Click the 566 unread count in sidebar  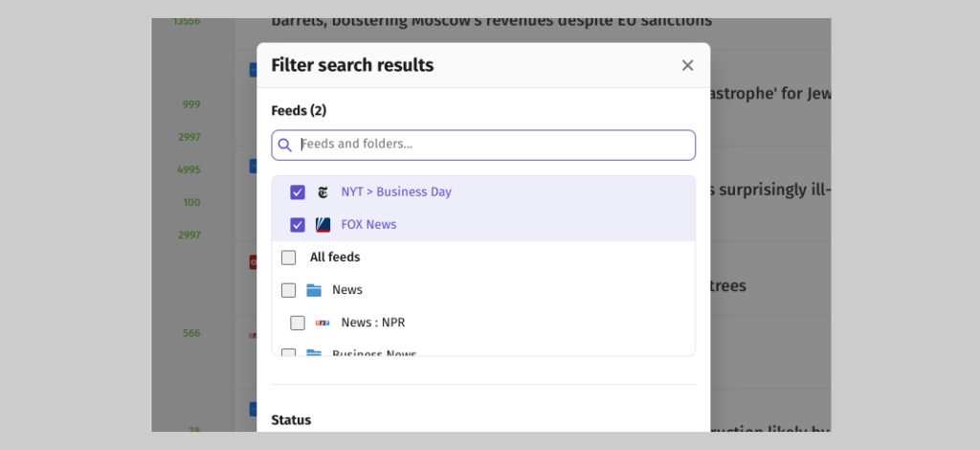191,334
